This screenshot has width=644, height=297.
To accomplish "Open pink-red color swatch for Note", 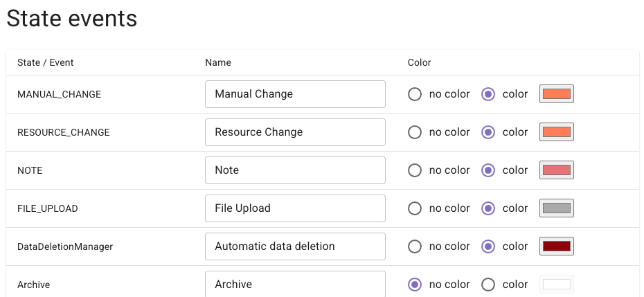I will (x=557, y=170).
